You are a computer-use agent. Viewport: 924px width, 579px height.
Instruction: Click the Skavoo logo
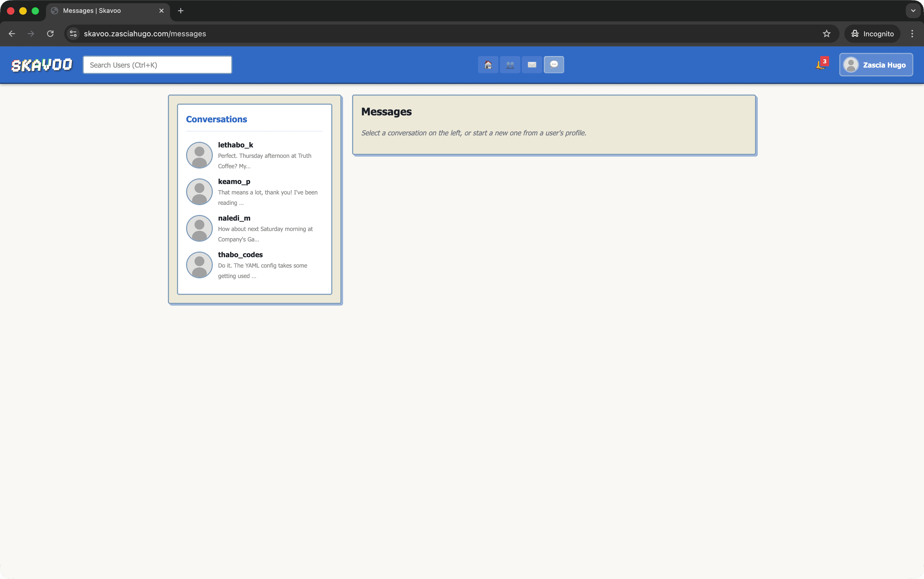pyautogui.click(x=42, y=65)
